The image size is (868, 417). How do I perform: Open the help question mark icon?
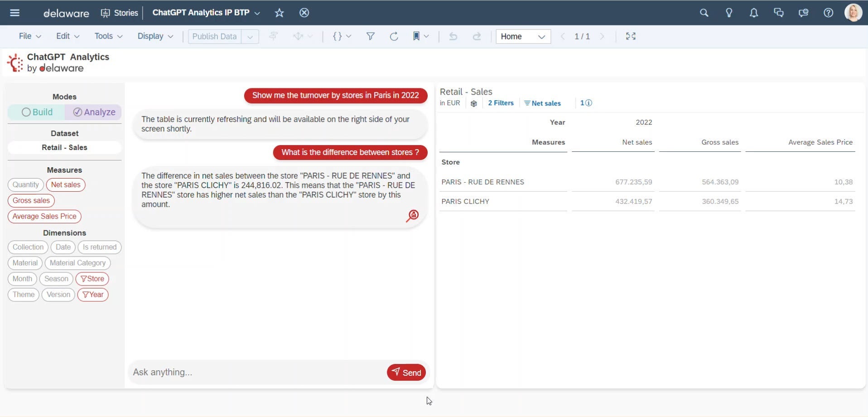point(828,13)
